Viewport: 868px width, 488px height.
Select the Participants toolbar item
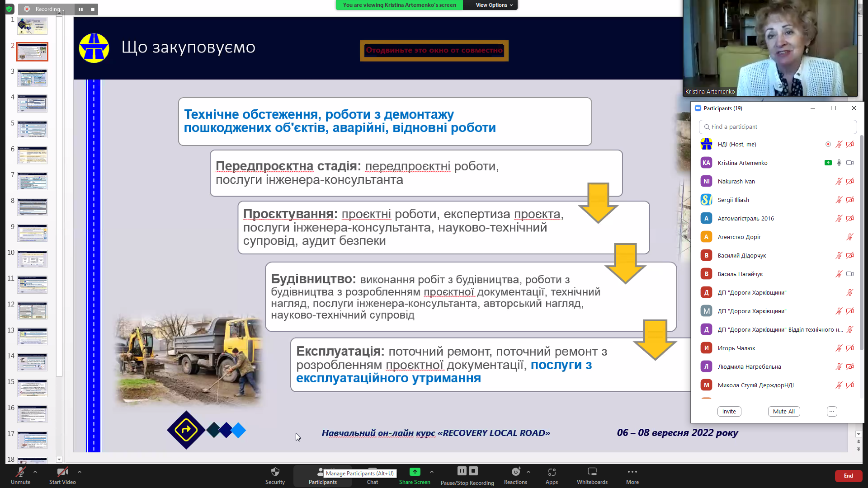click(x=322, y=482)
